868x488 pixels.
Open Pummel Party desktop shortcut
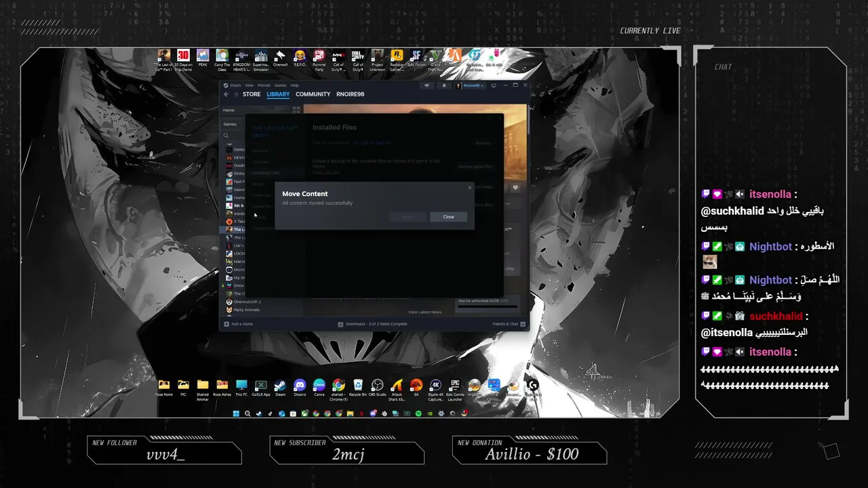pos(319,60)
